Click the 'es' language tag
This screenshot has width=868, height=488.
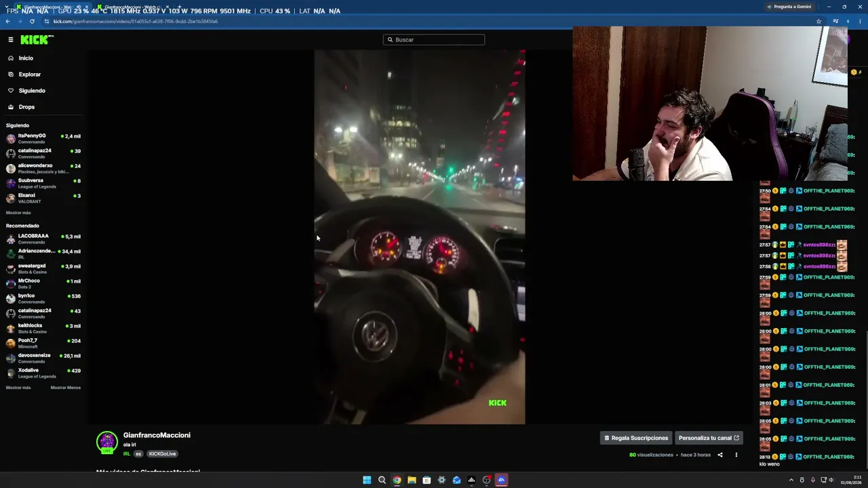[x=138, y=454]
